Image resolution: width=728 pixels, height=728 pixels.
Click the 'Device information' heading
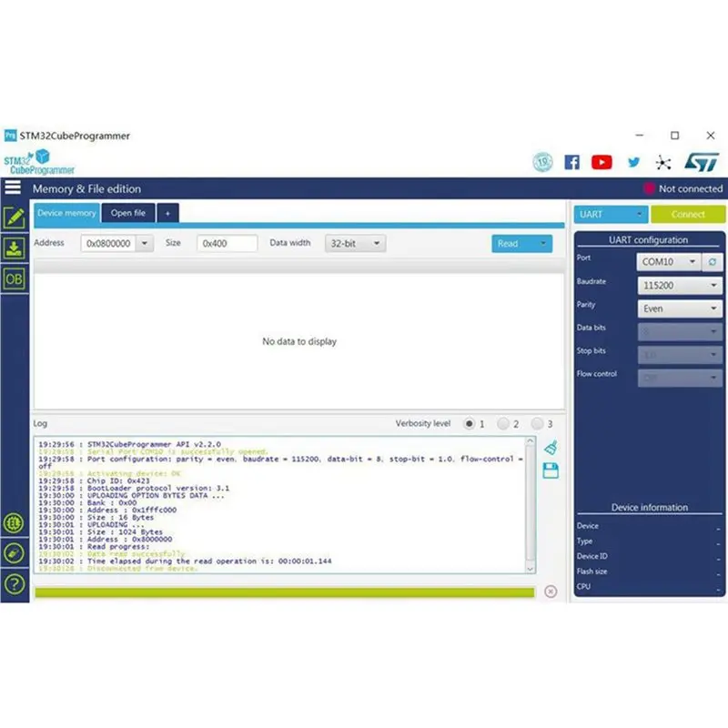pyautogui.click(x=650, y=508)
